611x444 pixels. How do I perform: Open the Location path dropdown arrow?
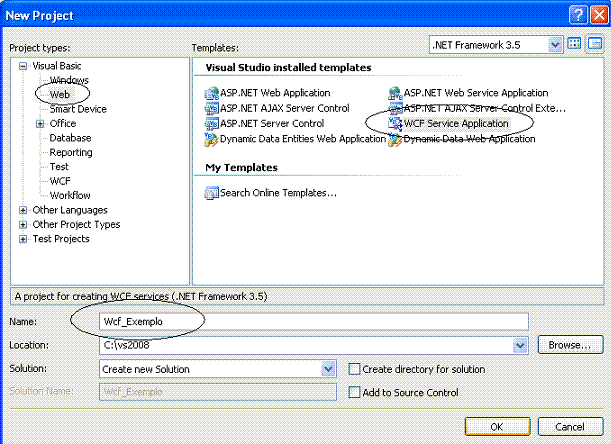point(520,345)
